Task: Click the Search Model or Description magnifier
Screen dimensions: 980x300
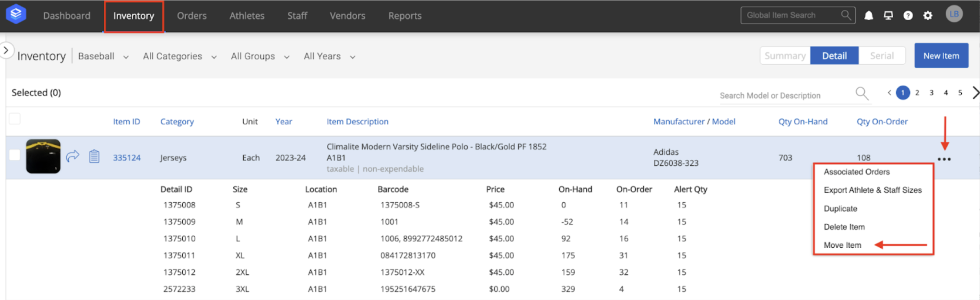Action: click(x=862, y=93)
